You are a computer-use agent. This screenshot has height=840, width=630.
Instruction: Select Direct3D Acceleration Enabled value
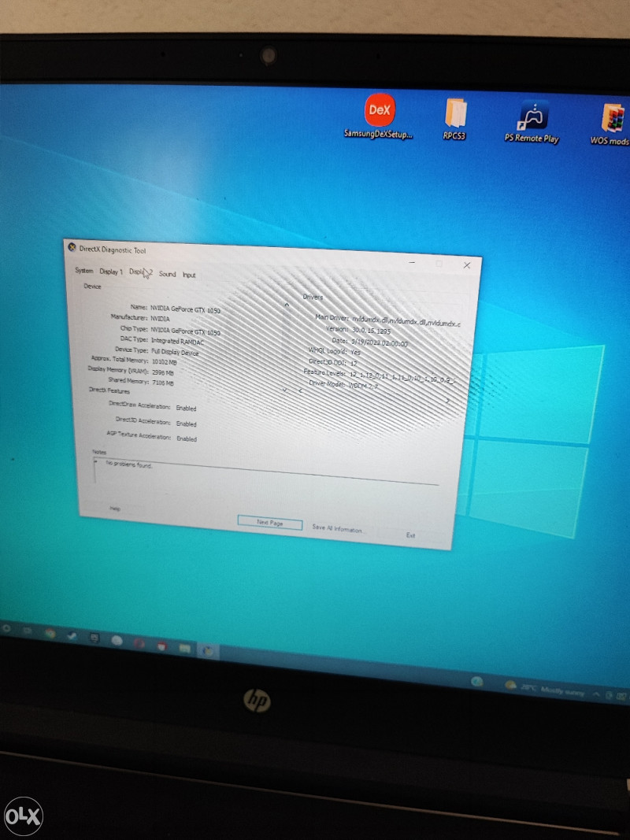tap(187, 424)
